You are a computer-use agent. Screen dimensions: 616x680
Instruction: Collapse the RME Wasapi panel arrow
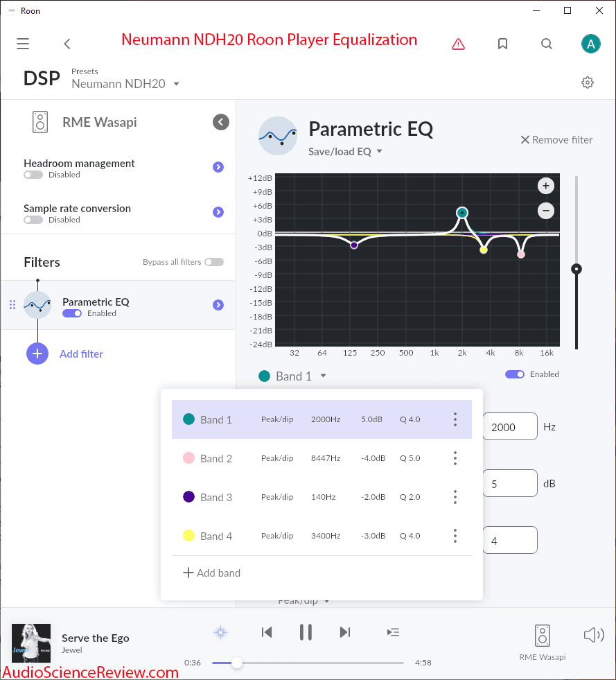click(x=220, y=122)
